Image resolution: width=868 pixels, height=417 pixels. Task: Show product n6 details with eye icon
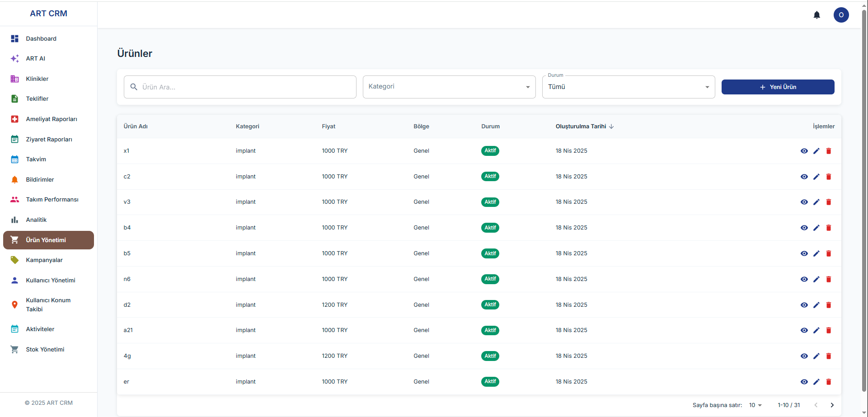click(x=804, y=279)
